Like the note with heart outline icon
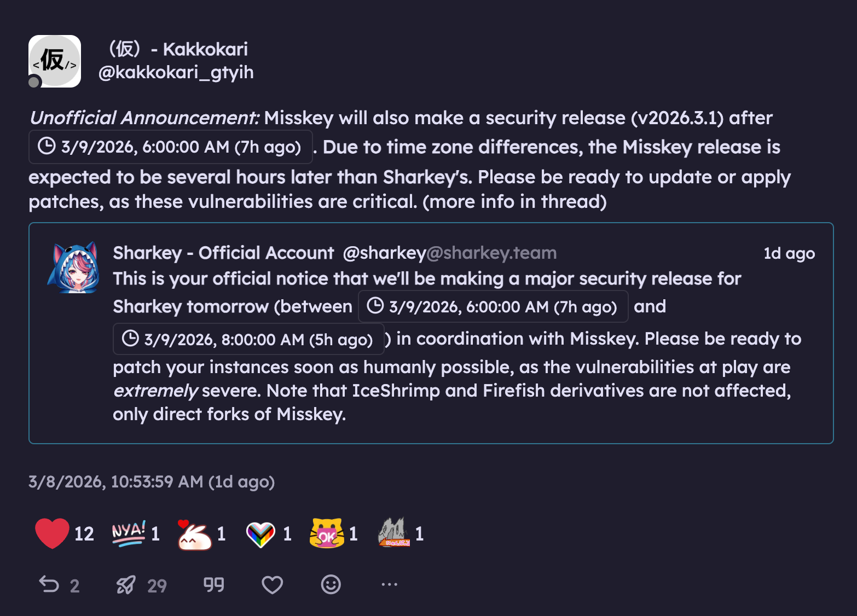The width and height of the screenshot is (857, 616). coord(272,585)
